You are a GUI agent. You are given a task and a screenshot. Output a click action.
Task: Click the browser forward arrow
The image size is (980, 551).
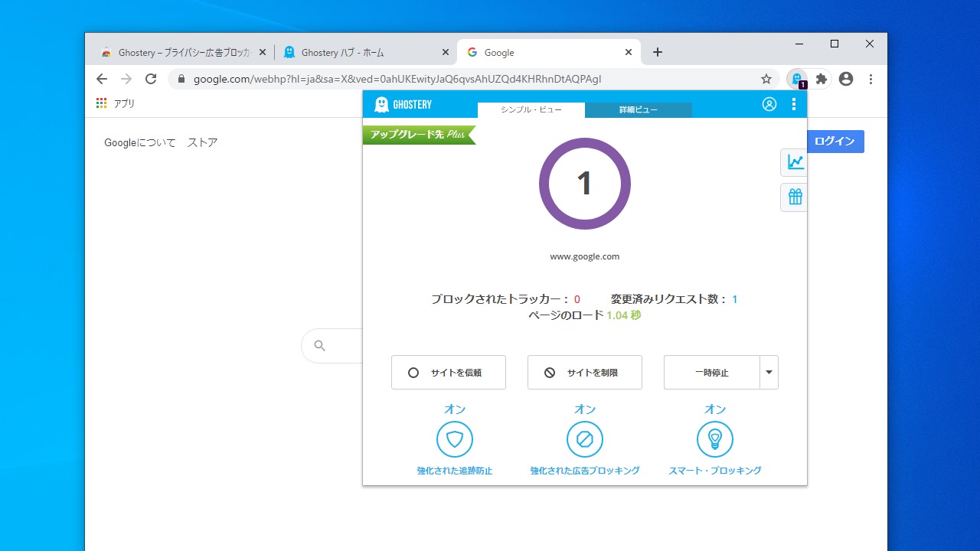click(x=126, y=79)
